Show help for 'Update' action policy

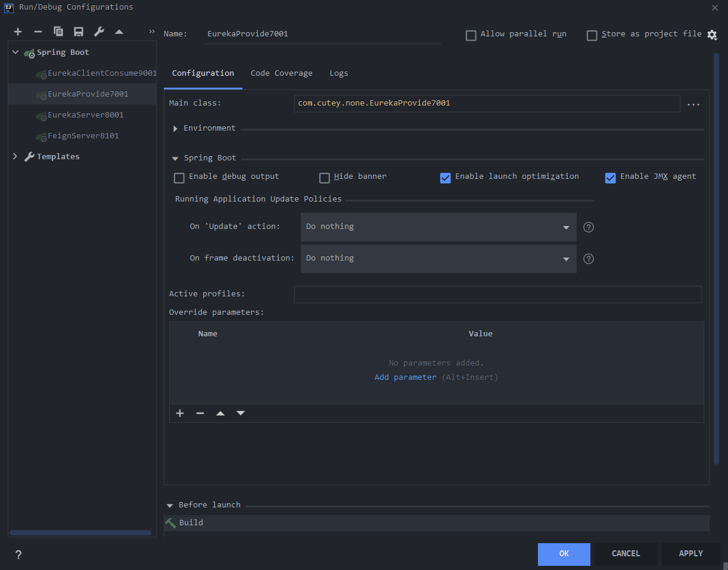589,227
